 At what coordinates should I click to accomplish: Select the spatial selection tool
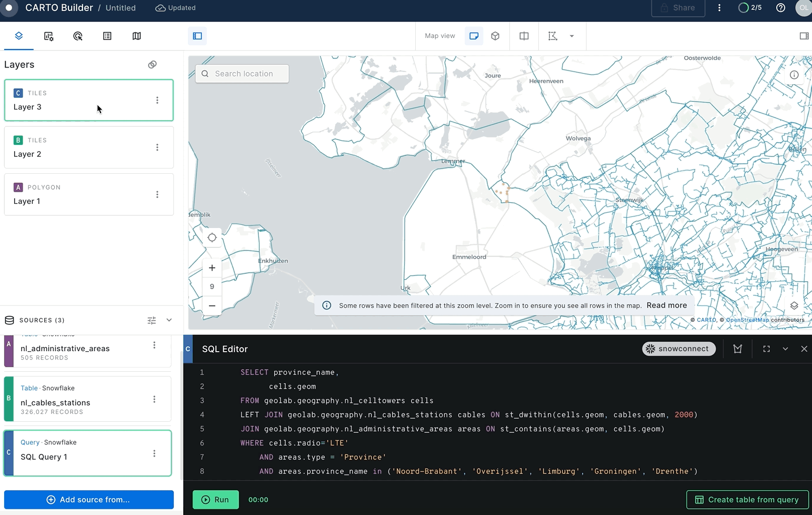coord(553,36)
